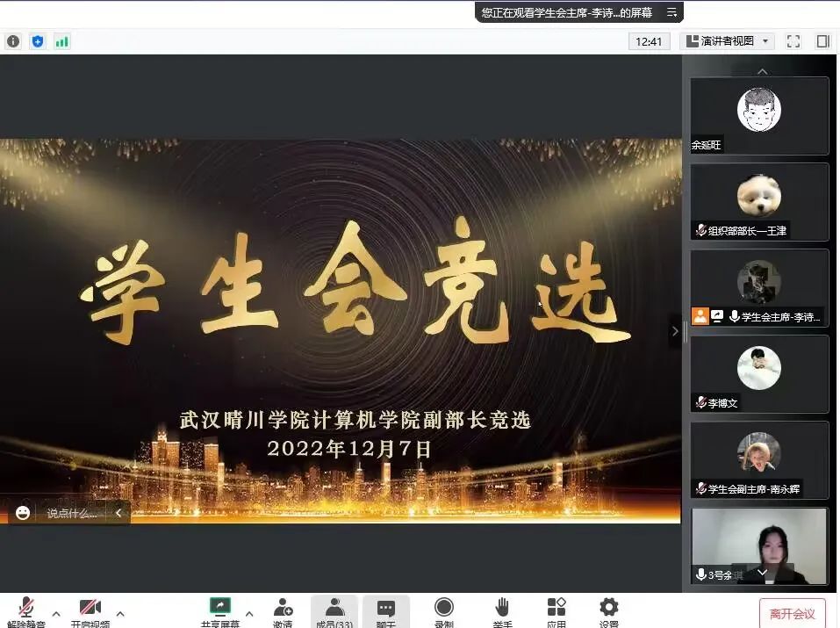This screenshot has width=840, height=628.
Task: Expand audio options arrow beside microphone
Action: (x=56, y=613)
